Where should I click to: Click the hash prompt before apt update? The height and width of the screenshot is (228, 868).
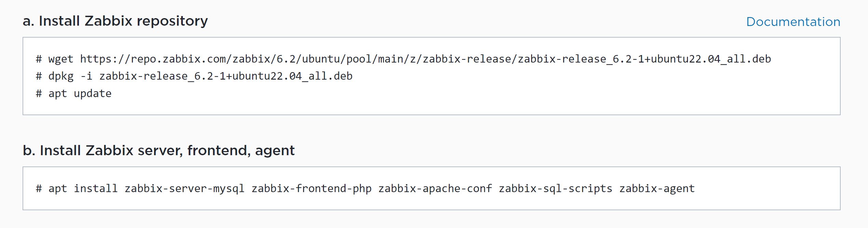(39, 94)
